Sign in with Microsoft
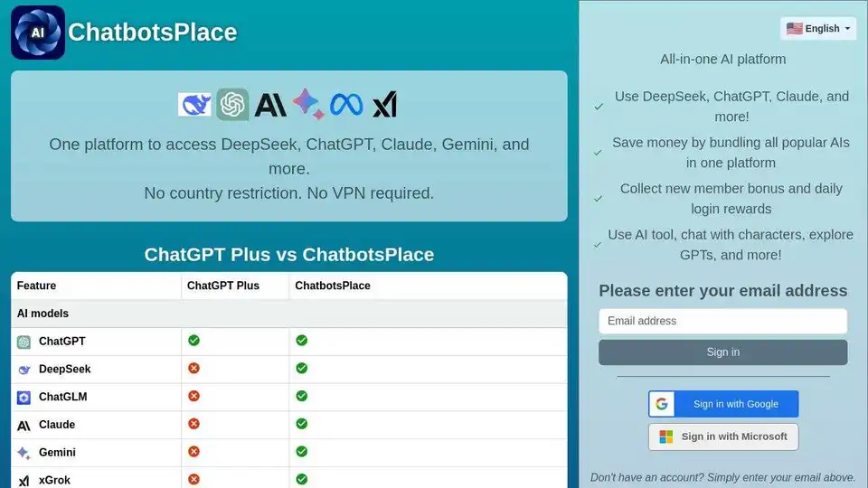The height and width of the screenshot is (488, 868). [x=722, y=436]
